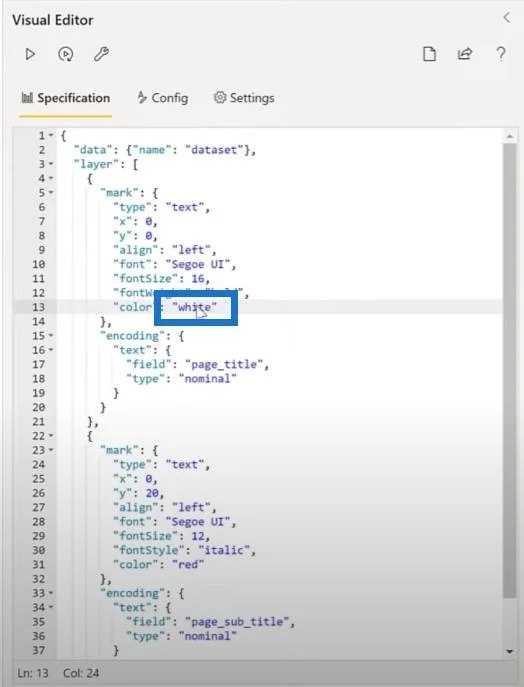The image size is (524, 687).
Task: Click "left" align value on line 27
Action: pos(191,507)
